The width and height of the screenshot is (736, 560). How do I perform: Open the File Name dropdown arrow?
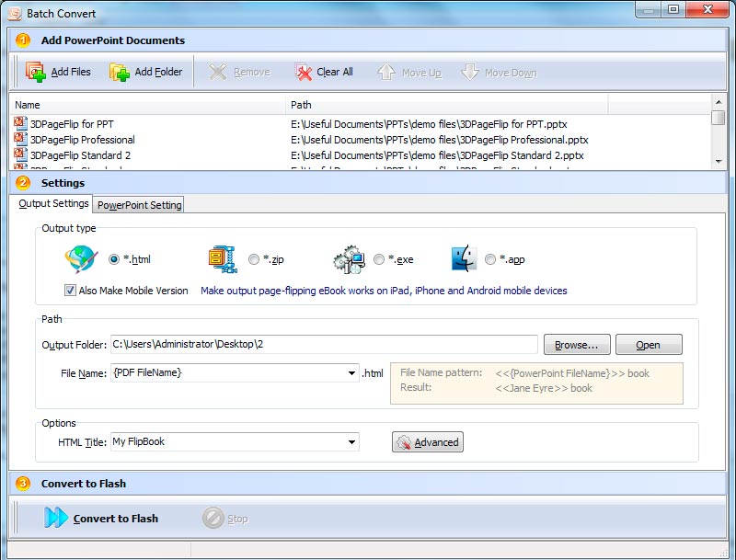[x=351, y=373]
